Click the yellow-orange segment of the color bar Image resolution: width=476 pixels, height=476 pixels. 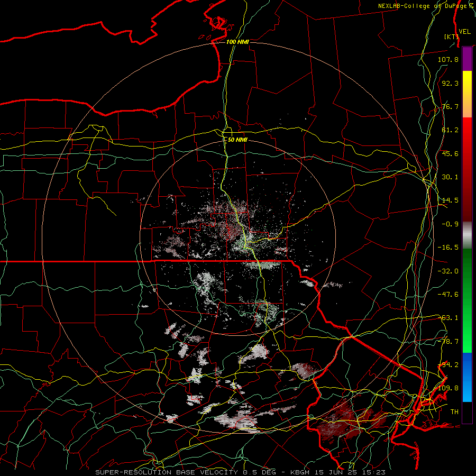(467, 94)
